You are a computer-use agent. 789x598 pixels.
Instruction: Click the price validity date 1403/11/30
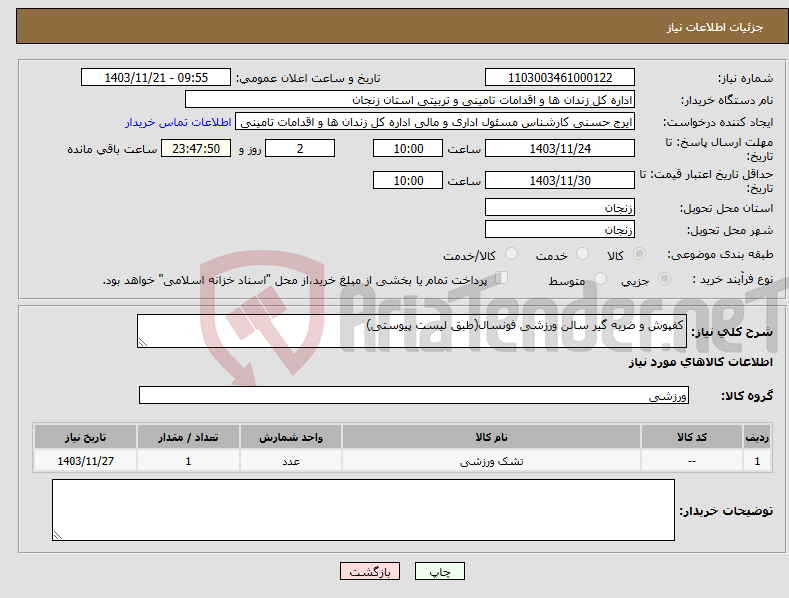(560, 180)
